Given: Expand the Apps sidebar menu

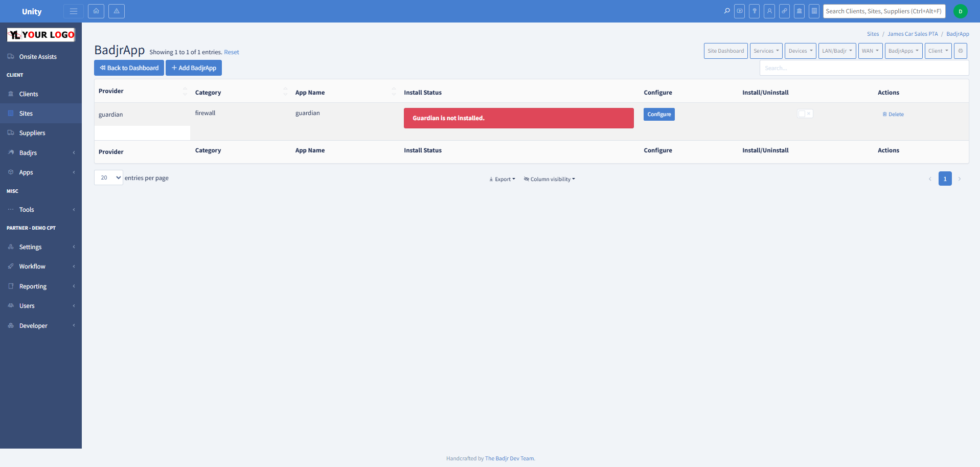Looking at the screenshot, I should point(41,172).
